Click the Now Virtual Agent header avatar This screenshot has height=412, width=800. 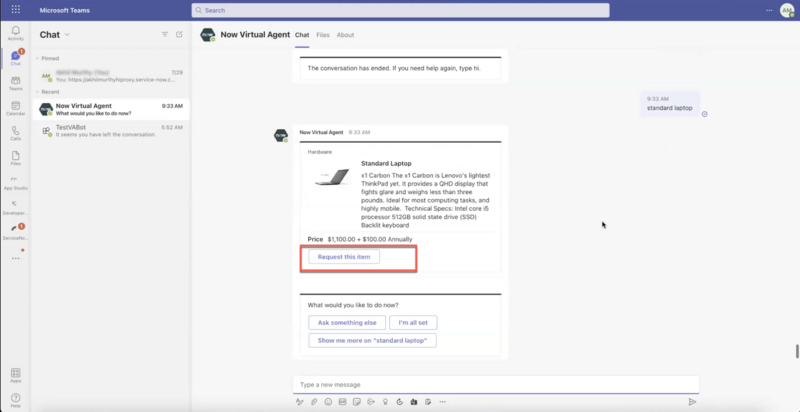208,35
